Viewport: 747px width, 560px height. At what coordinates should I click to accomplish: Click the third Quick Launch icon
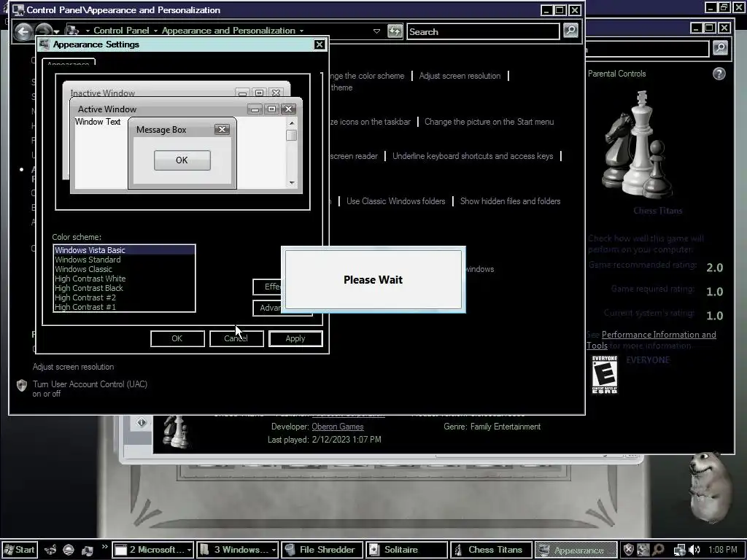pyautogui.click(x=87, y=550)
